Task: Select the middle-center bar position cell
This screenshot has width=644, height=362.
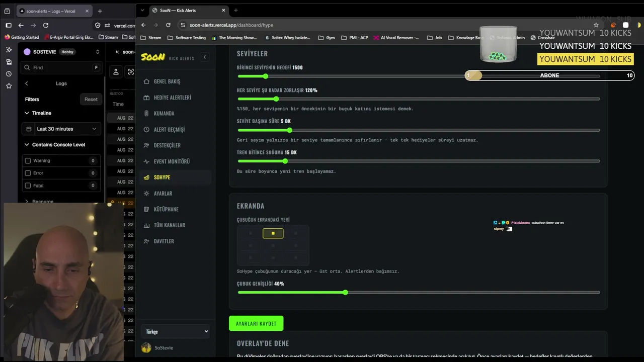Action: [x=273, y=245]
